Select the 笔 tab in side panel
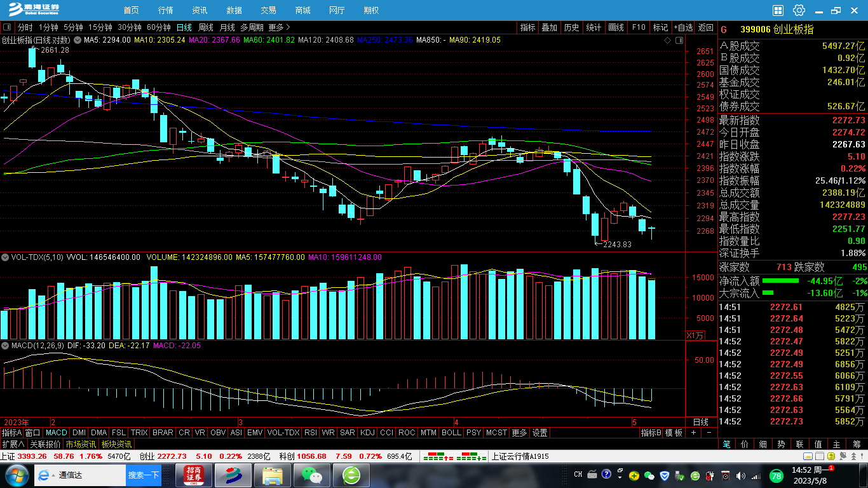Image resolution: width=868 pixels, height=488 pixels. (726, 444)
